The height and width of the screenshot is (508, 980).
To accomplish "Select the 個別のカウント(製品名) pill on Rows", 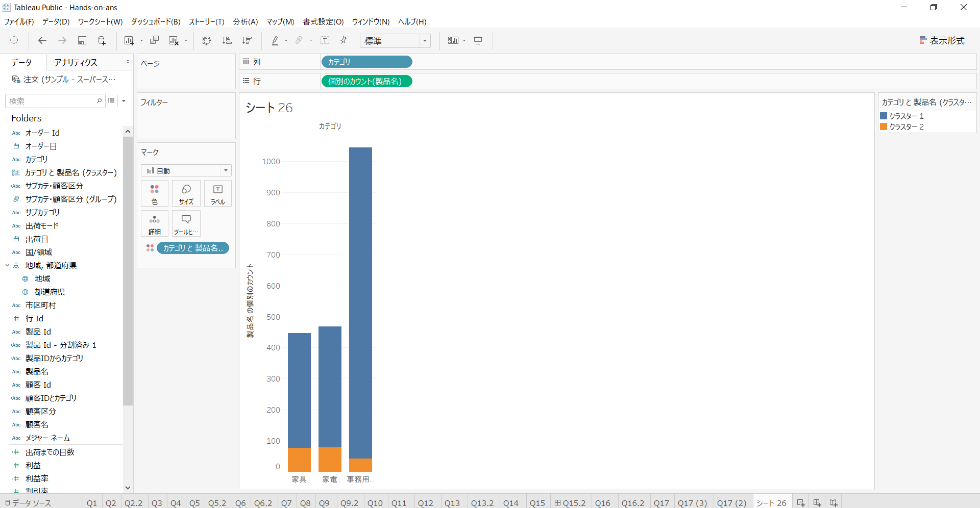I will coord(366,81).
